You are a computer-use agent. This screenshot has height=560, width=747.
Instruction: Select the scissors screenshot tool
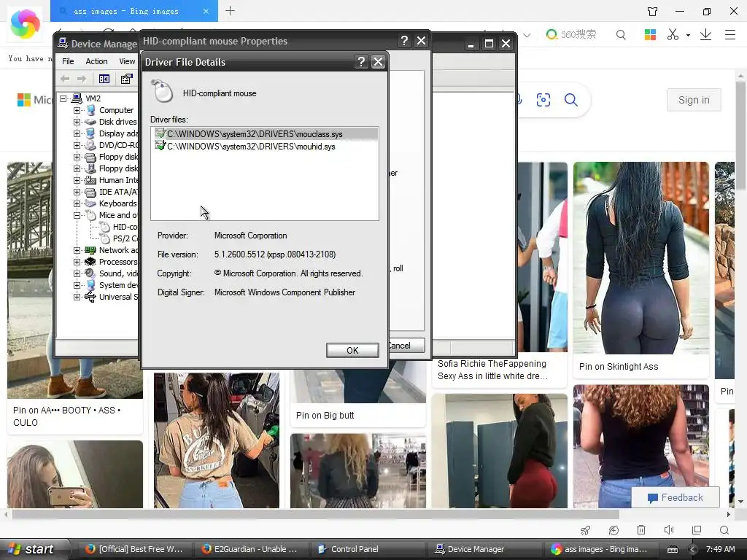[673, 34]
